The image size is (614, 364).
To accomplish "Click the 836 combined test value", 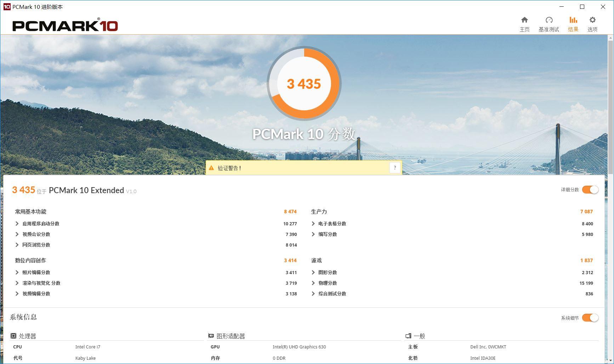I will (589, 294).
